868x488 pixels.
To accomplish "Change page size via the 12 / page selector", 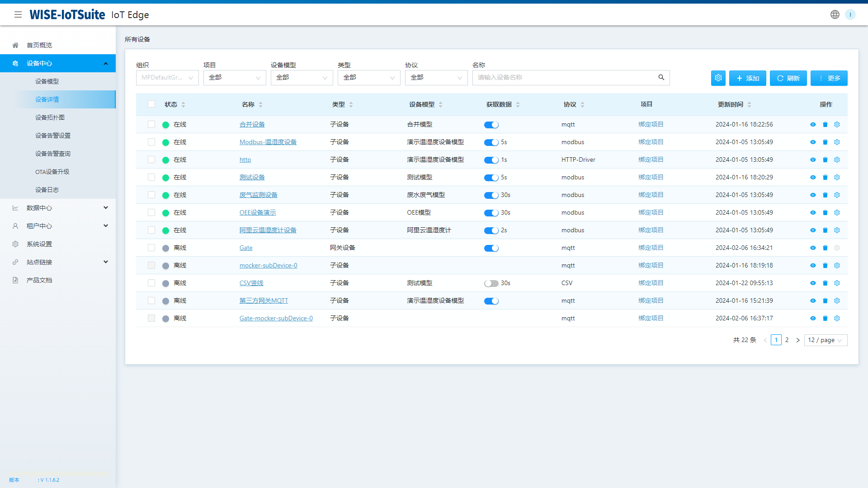I will pyautogui.click(x=826, y=340).
